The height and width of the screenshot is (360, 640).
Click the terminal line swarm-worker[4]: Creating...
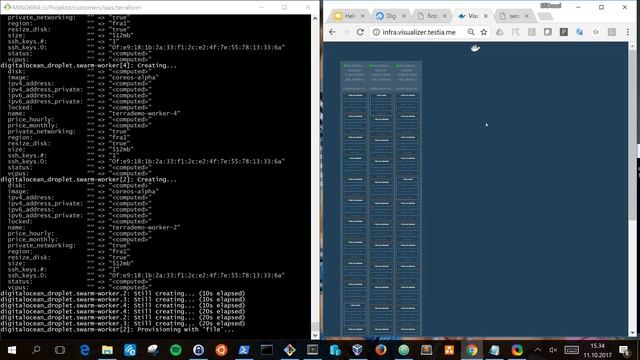click(x=89, y=65)
